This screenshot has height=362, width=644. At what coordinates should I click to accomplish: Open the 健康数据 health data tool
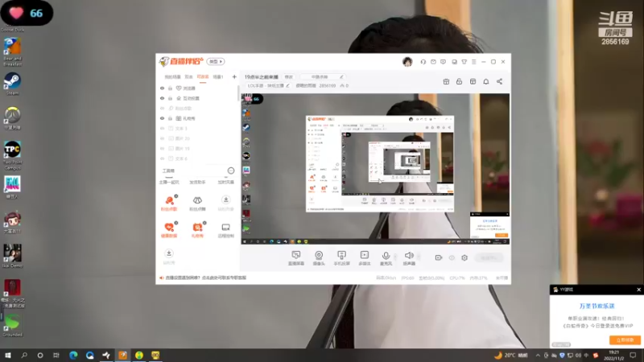pyautogui.click(x=169, y=230)
